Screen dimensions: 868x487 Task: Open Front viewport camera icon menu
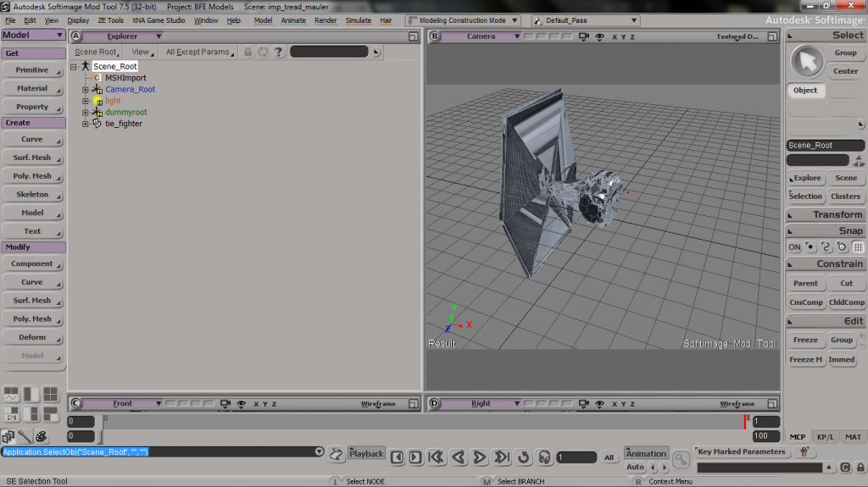[225, 403]
